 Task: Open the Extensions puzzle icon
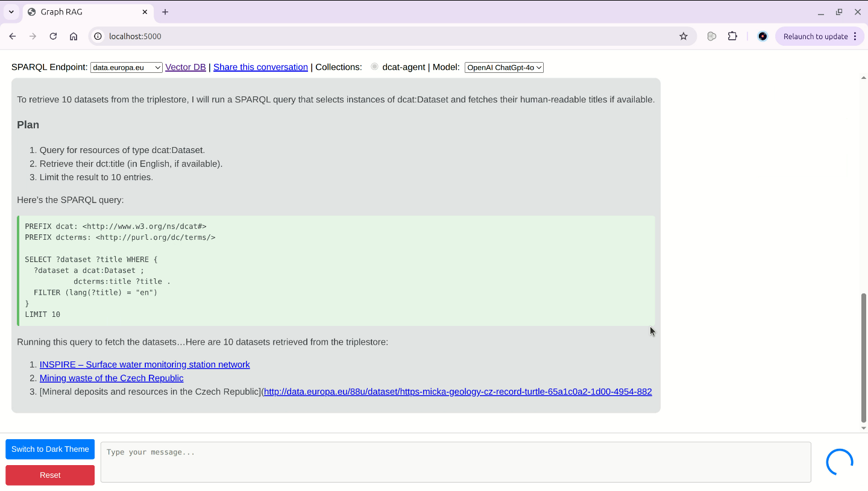732,36
